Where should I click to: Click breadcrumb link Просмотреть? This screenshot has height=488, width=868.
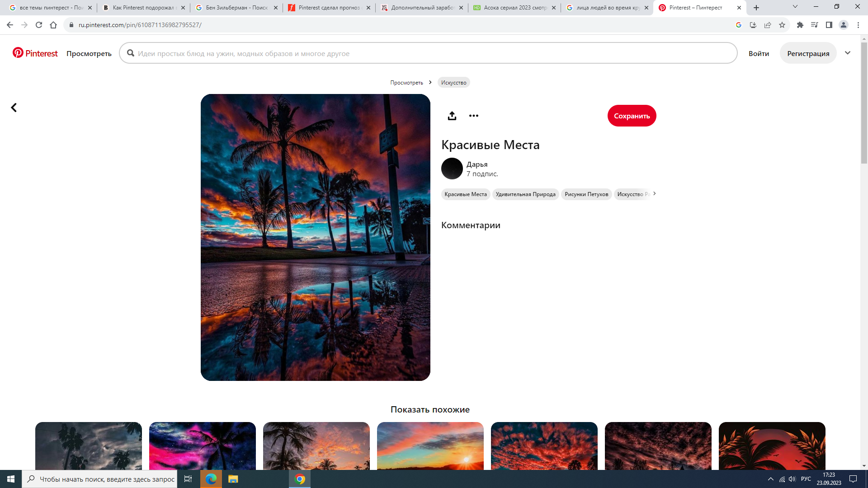[x=406, y=82]
